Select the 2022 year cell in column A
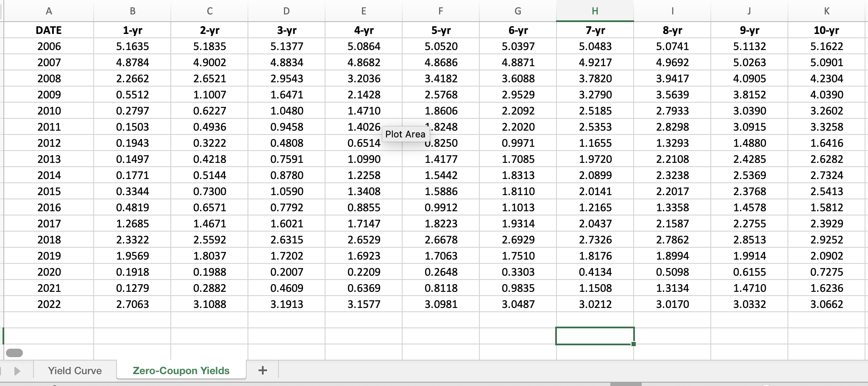The image size is (868, 386). click(48, 304)
